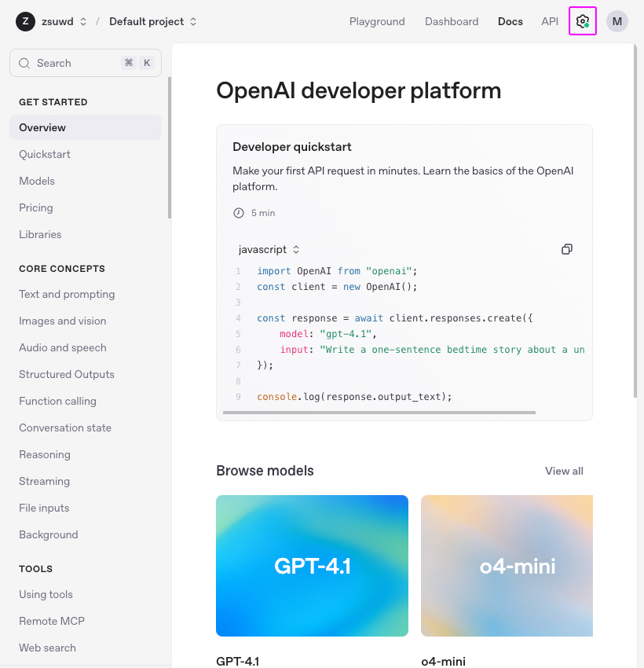Click inside the Search field
The width and height of the screenshot is (644, 668).
pyautogui.click(x=75, y=63)
